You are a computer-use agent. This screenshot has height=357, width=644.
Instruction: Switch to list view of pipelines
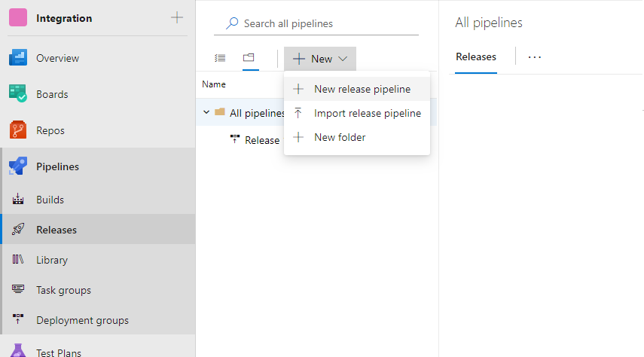[220, 58]
